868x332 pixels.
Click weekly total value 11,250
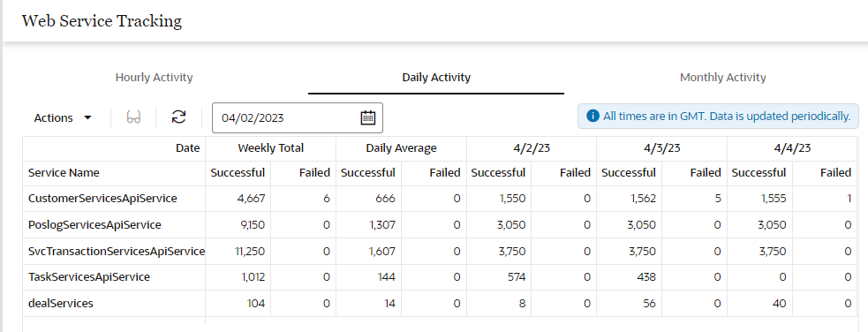click(x=251, y=252)
